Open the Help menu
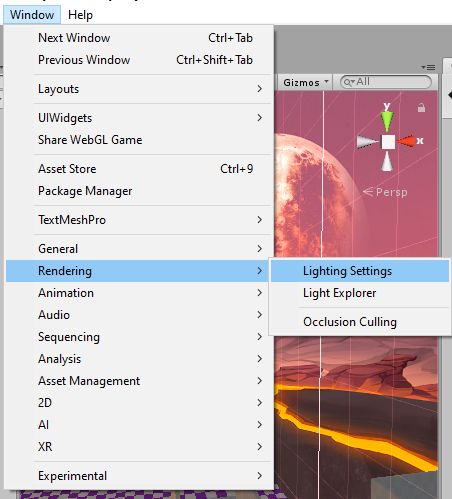The height and width of the screenshot is (499, 452). point(80,15)
